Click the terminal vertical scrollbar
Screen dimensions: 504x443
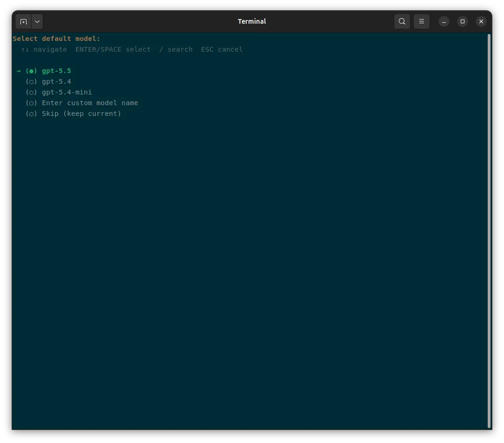point(489,230)
